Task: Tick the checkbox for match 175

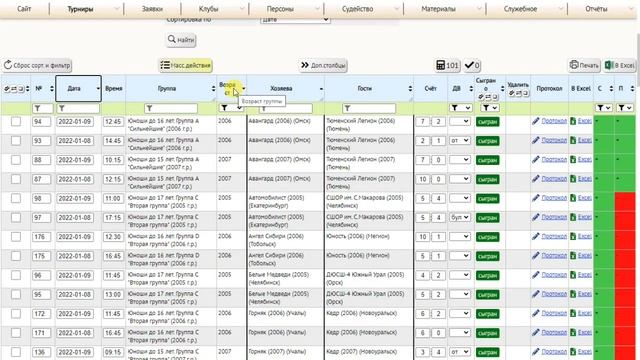Action: (x=16, y=256)
